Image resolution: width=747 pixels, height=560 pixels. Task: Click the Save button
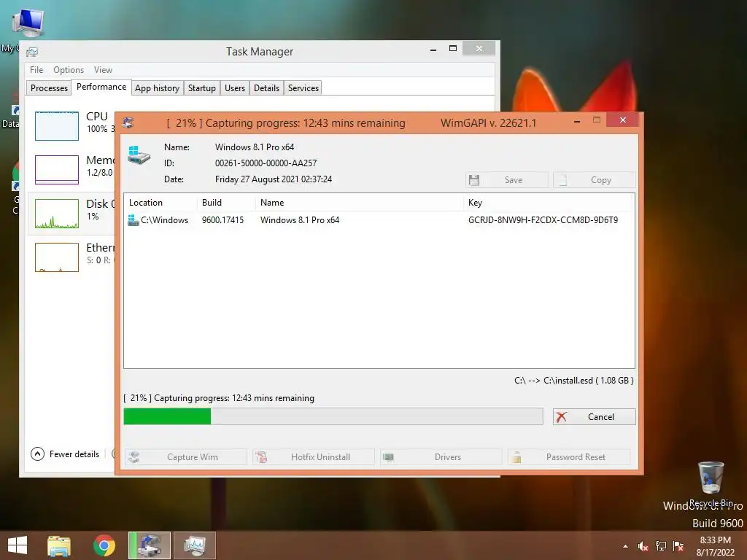[507, 180]
